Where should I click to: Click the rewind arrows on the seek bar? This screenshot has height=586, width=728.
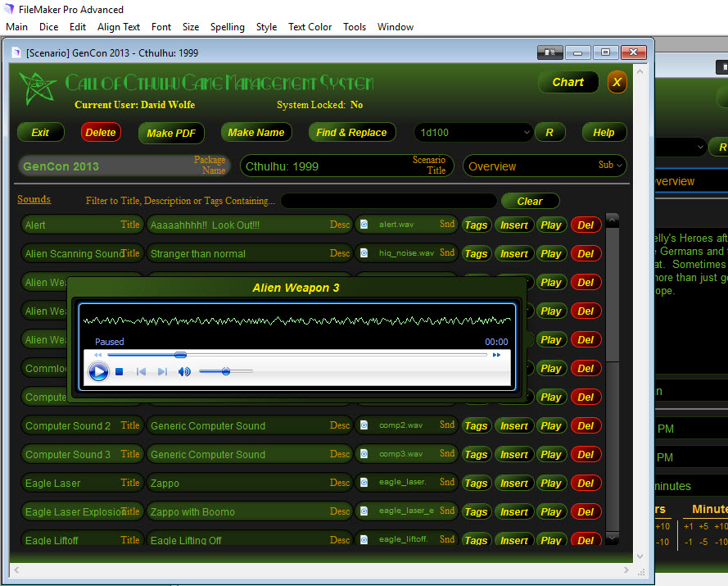click(97, 355)
